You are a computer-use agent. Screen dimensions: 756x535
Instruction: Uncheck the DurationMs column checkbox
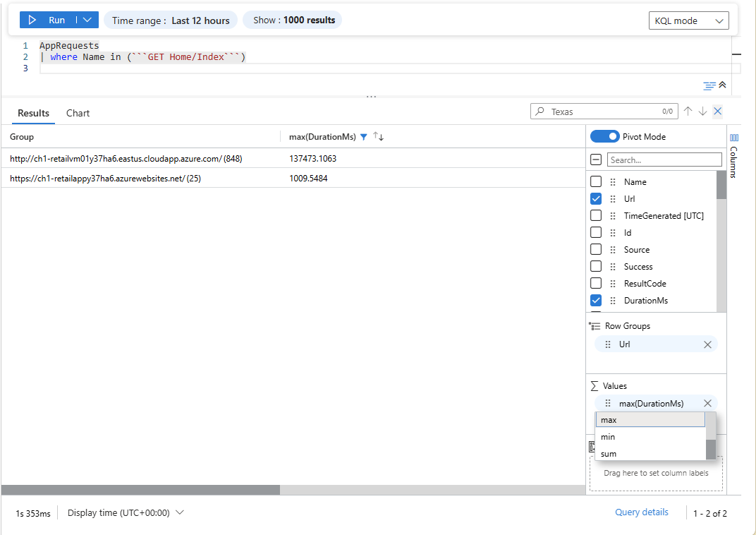[x=596, y=300]
